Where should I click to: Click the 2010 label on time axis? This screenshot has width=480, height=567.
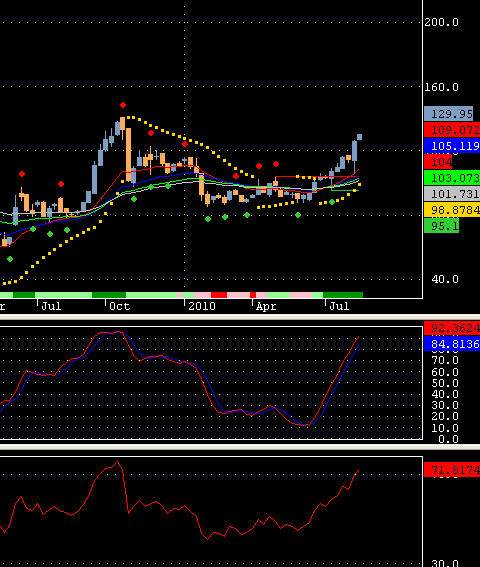[202, 306]
